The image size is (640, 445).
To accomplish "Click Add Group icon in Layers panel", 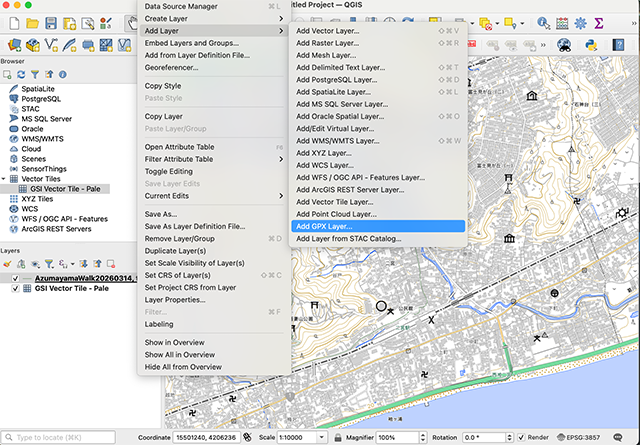I will click(x=21, y=264).
